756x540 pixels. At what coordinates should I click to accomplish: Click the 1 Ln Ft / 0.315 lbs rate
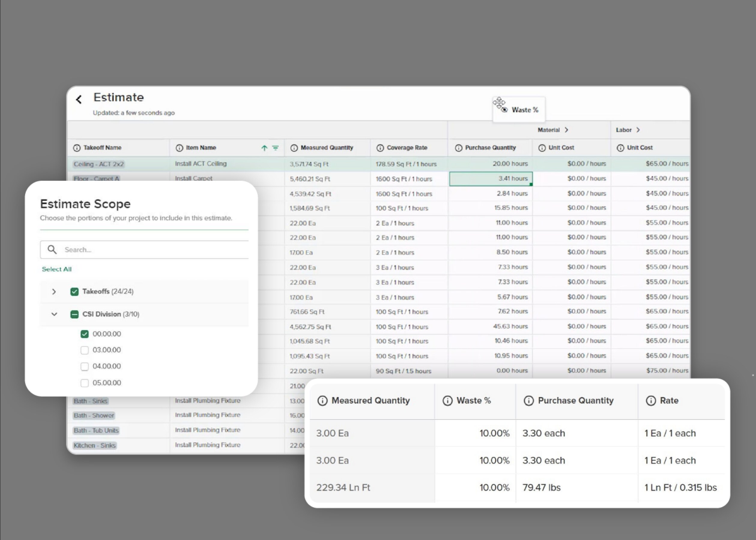(x=680, y=488)
